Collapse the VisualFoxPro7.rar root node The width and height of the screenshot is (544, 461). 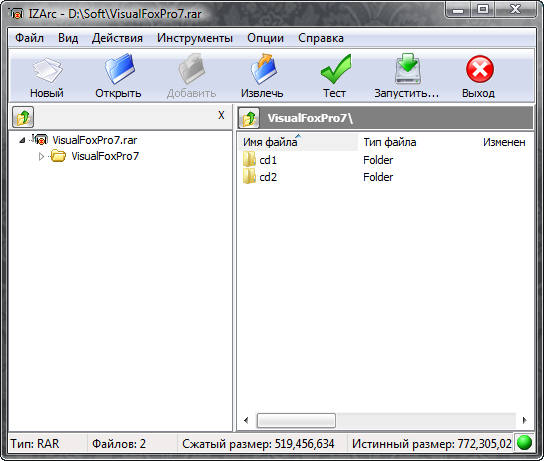click(x=22, y=140)
